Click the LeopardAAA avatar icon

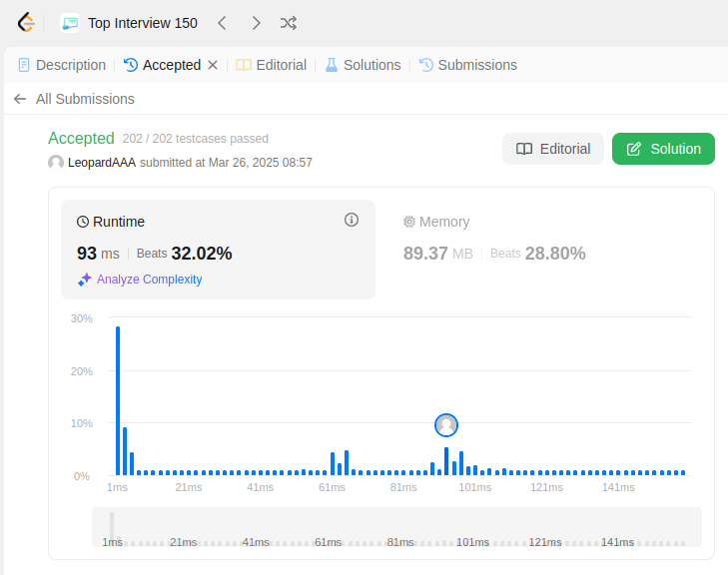pyautogui.click(x=56, y=163)
